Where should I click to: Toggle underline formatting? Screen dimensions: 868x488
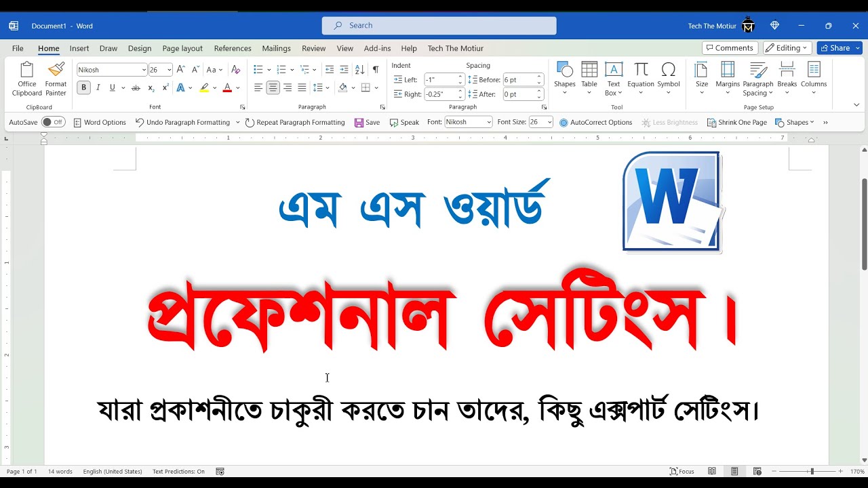tap(113, 87)
